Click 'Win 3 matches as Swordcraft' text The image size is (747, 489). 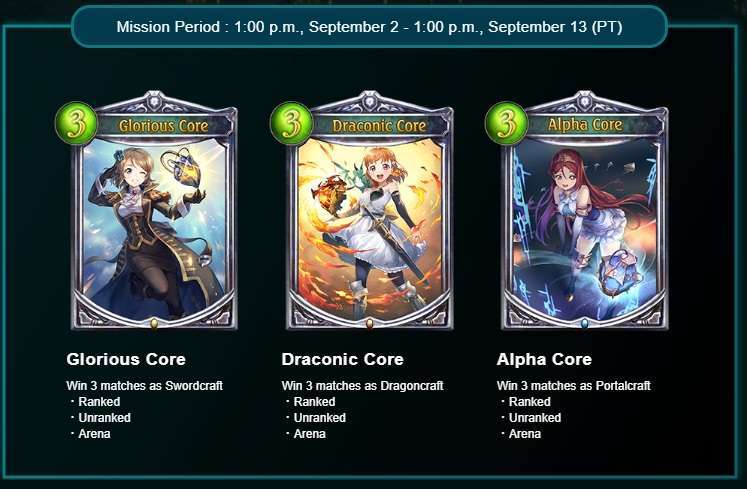tap(144, 386)
